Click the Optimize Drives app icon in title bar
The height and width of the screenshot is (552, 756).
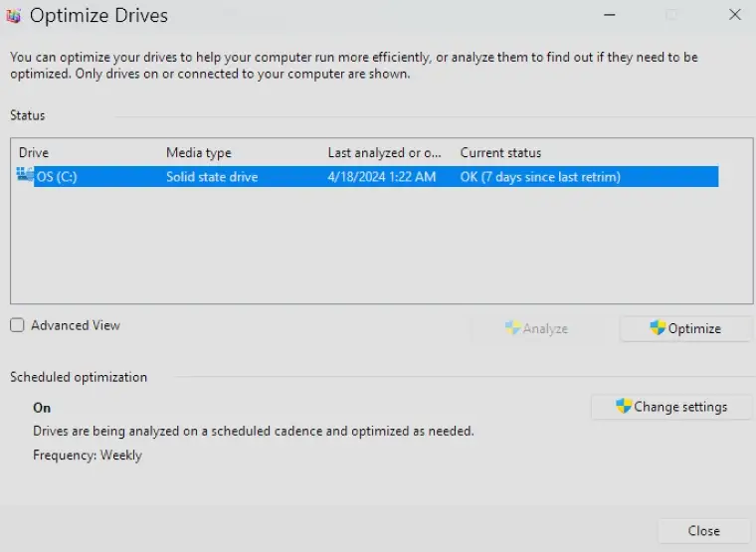point(14,16)
